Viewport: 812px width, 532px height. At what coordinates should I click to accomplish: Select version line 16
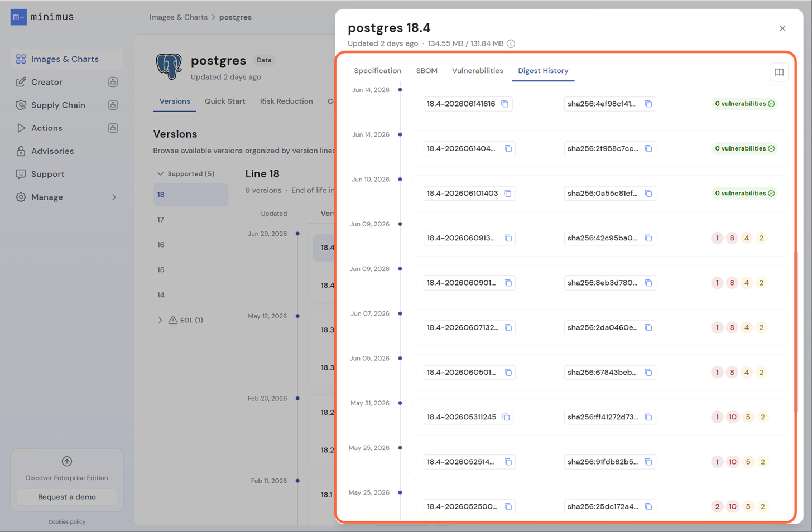pos(191,245)
